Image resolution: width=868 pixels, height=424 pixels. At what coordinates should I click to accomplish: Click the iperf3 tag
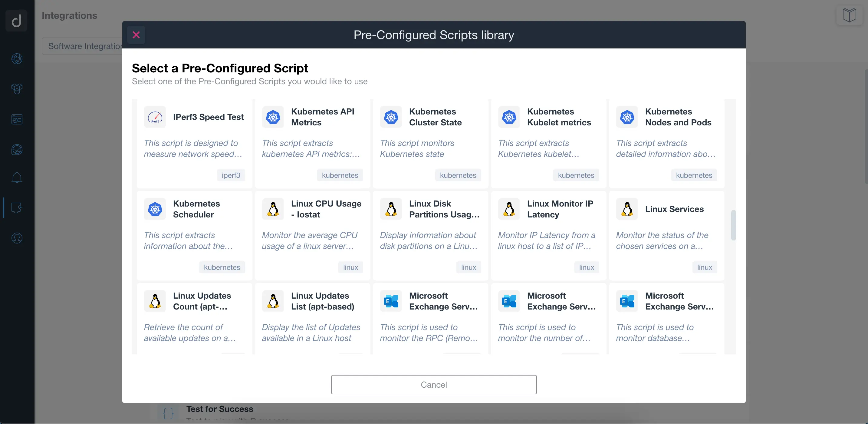(231, 175)
